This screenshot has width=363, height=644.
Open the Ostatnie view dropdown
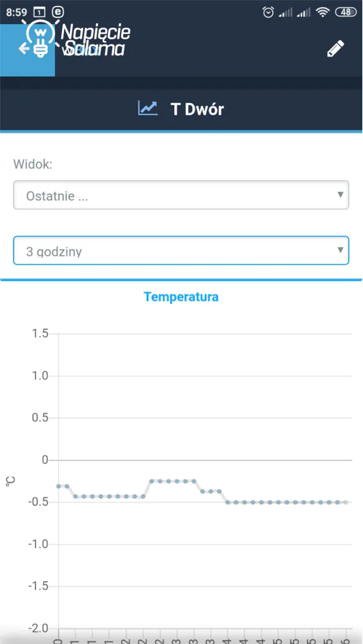tap(181, 195)
